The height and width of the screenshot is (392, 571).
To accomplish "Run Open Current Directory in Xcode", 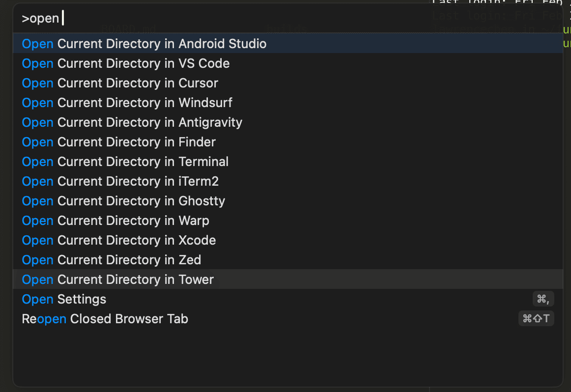I will 119,240.
